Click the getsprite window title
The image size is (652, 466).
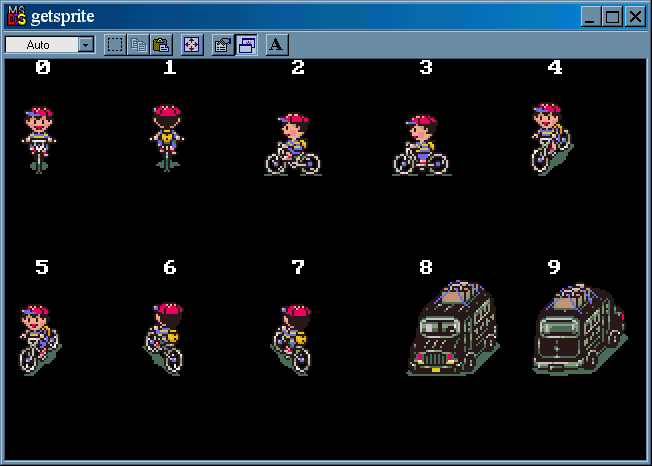pos(63,17)
